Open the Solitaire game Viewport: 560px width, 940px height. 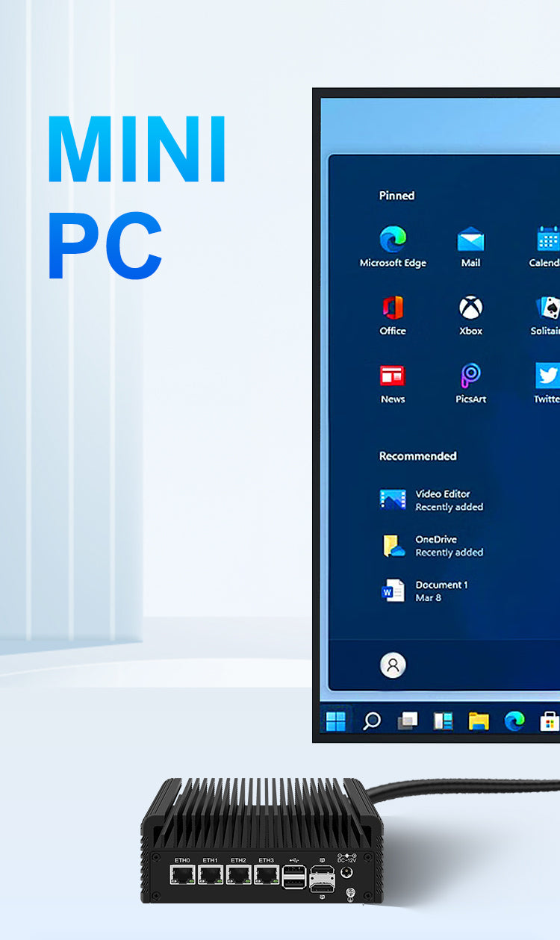548,308
